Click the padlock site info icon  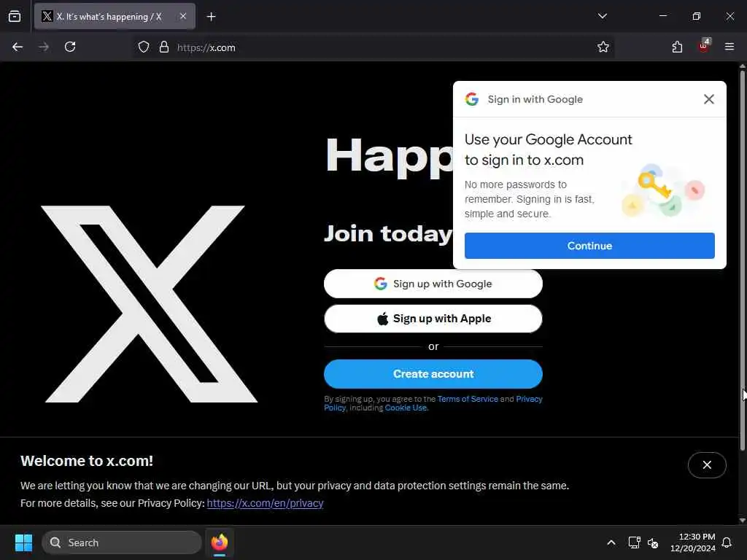click(x=164, y=47)
